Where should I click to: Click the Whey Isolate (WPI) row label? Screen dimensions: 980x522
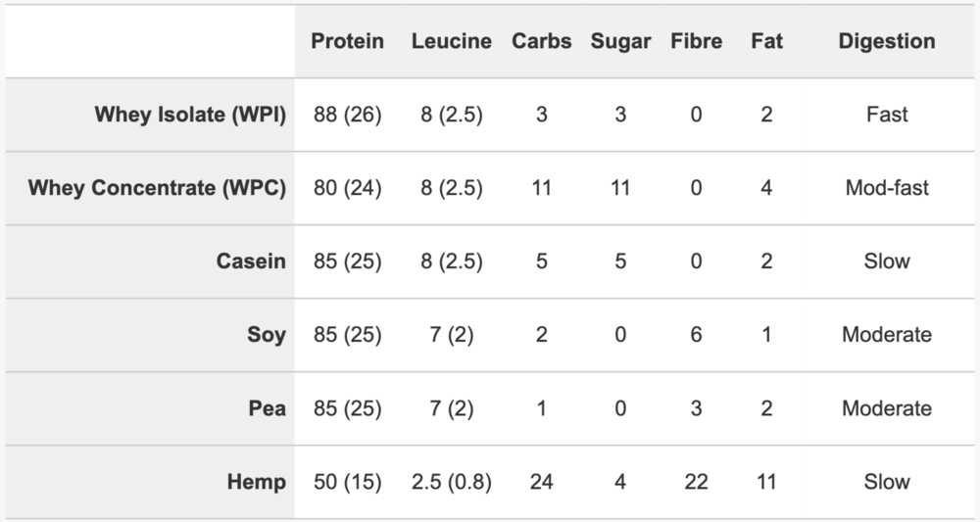tap(190, 115)
